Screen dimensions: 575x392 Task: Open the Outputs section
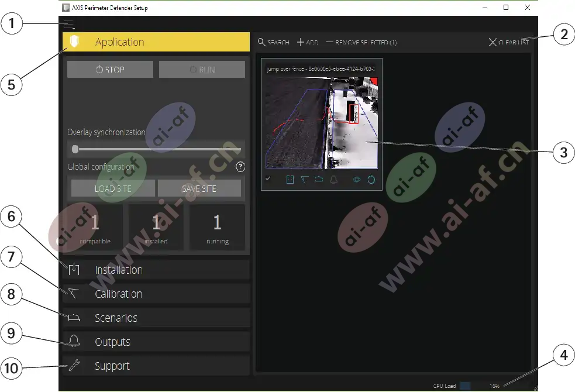pos(156,342)
